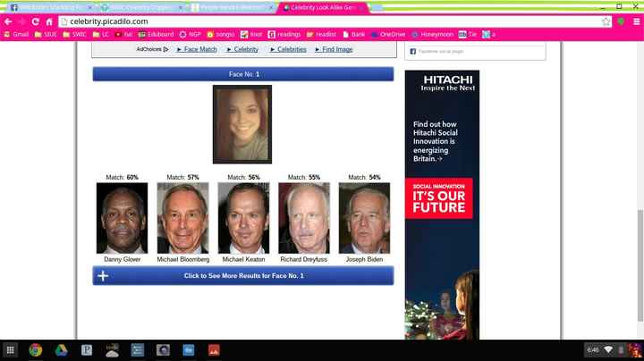The width and height of the screenshot is (644, 361).
Task: Open the readlist bookmark folder
Action: (322, 35)
